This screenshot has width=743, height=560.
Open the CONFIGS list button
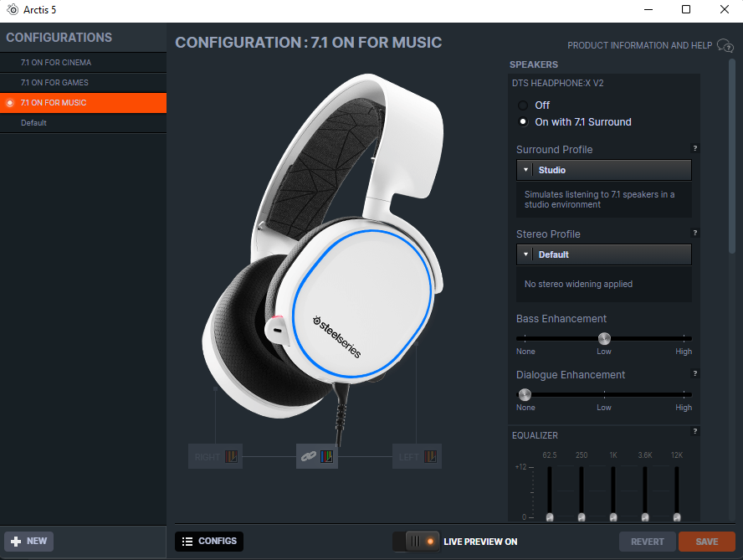coord(209,542)
